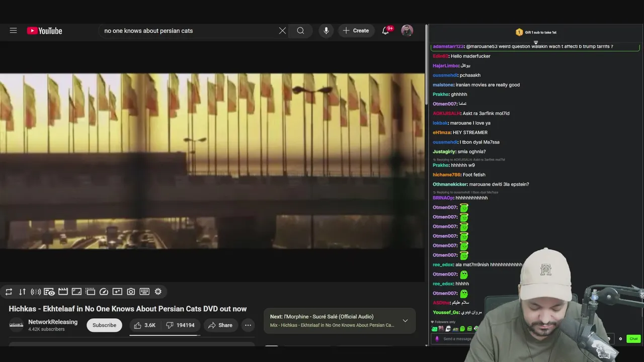Click ASDthe username in chat
Image resolution: width=644 pixels, height=362 pixels.
tap(441, 303)
